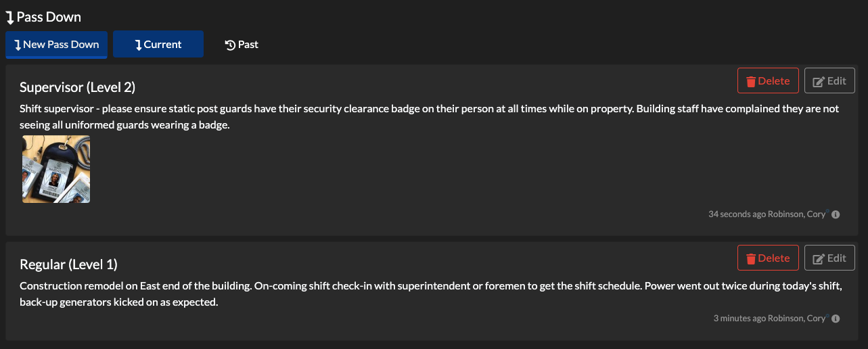Click the Pass Down page title text
Screen dimensions: 868x349
coord(49,17)
